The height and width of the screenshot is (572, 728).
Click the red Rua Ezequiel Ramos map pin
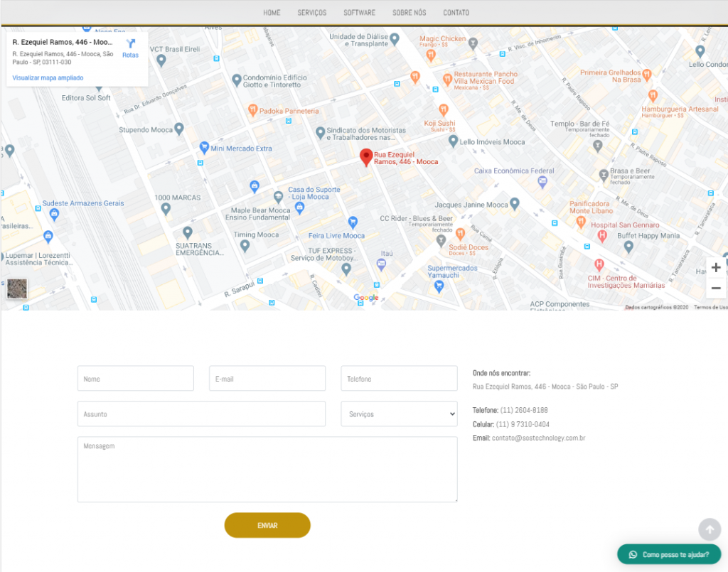[x=366, y=157]
